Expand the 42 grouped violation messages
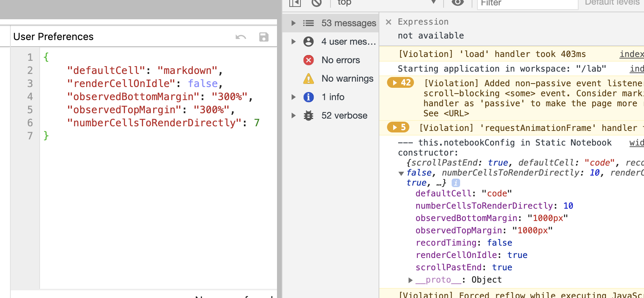This screenshot has width=644, height=298. tap(400, 82)
